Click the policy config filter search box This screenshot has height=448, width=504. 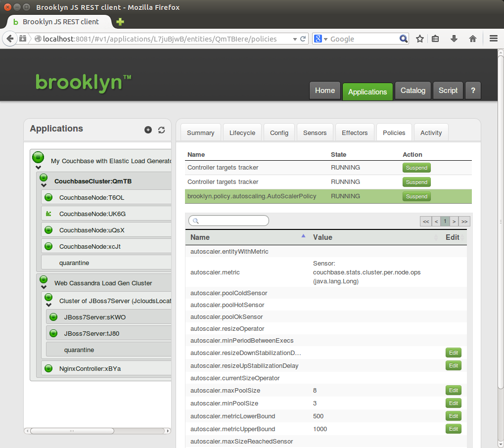click(x=229, y=221)
